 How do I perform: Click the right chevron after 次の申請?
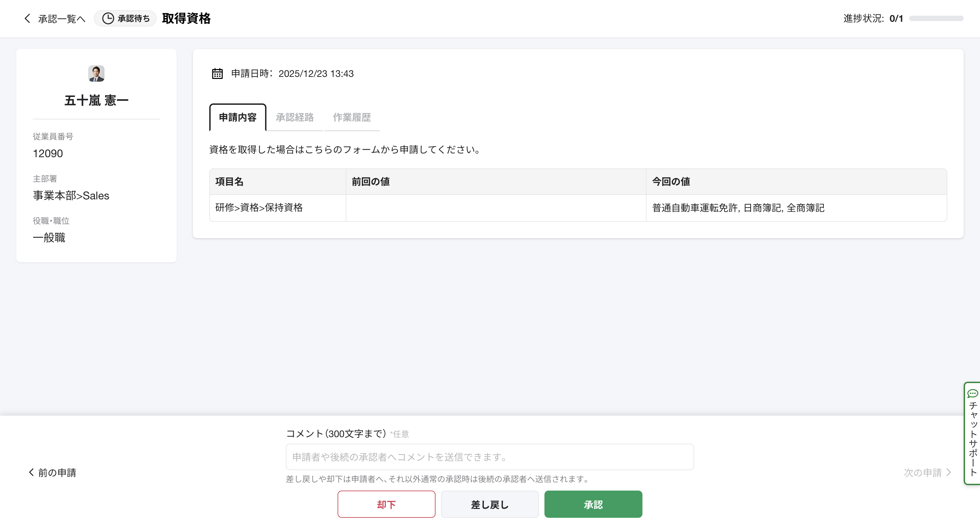point(949,472)
